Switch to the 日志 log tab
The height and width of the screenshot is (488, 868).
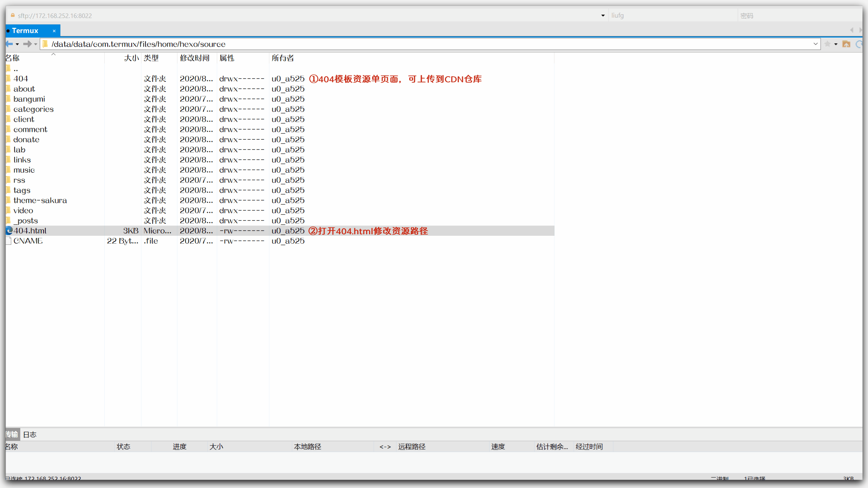click(30, 435)
